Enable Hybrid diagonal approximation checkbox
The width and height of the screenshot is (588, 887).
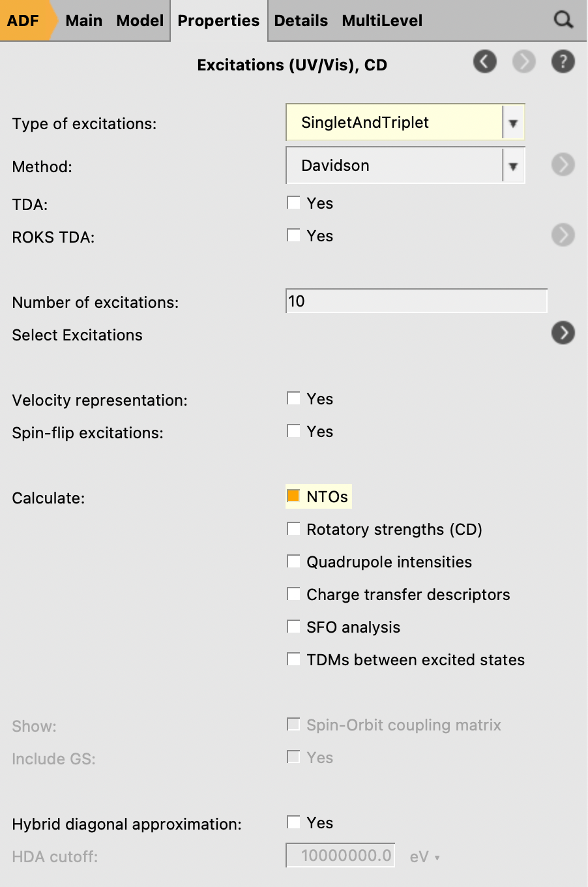tap(293, 822)
